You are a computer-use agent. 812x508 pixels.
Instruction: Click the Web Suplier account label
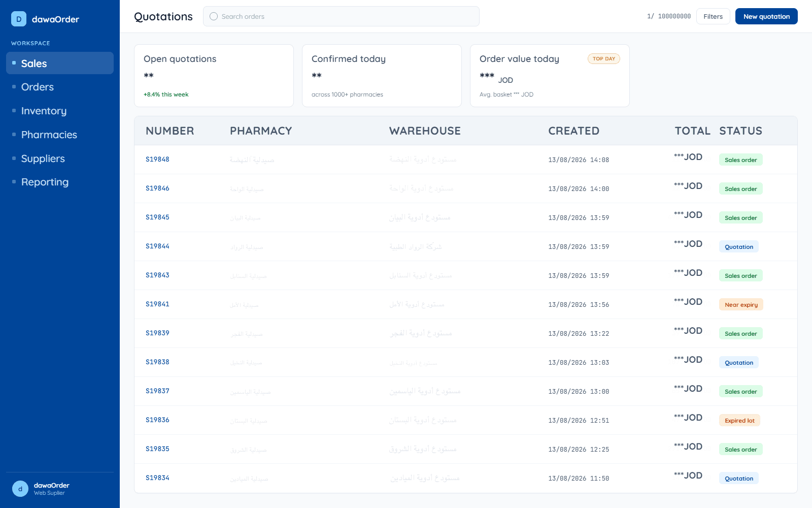click(49, 493)
